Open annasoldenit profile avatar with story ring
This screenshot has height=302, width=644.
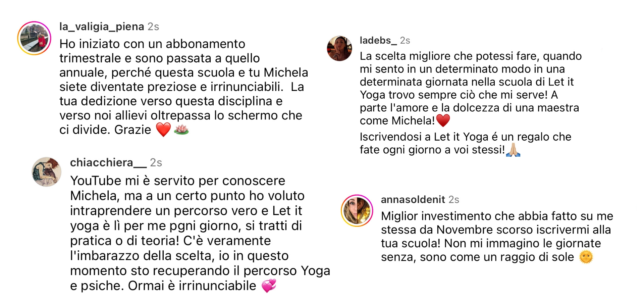tap(357, 211)
